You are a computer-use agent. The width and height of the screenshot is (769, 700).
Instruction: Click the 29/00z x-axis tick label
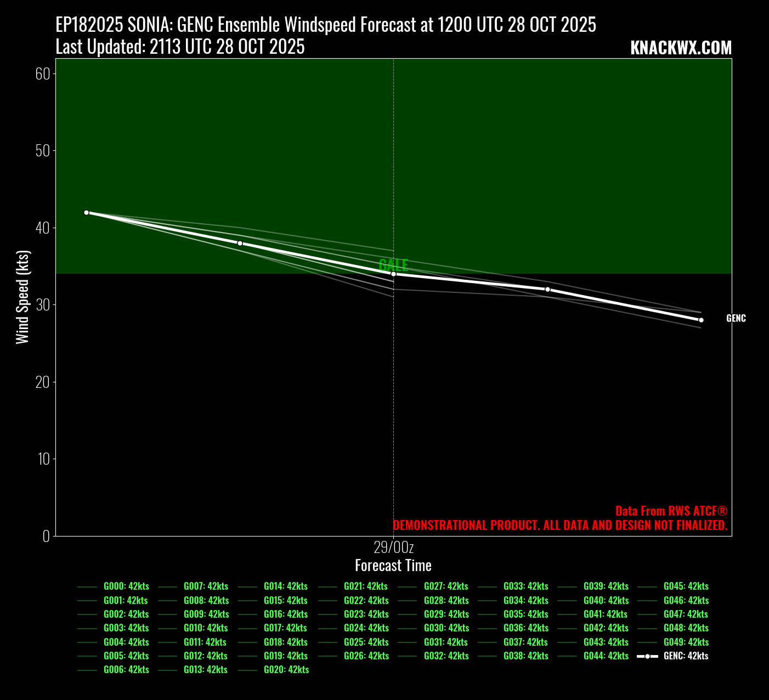[393, 547]
